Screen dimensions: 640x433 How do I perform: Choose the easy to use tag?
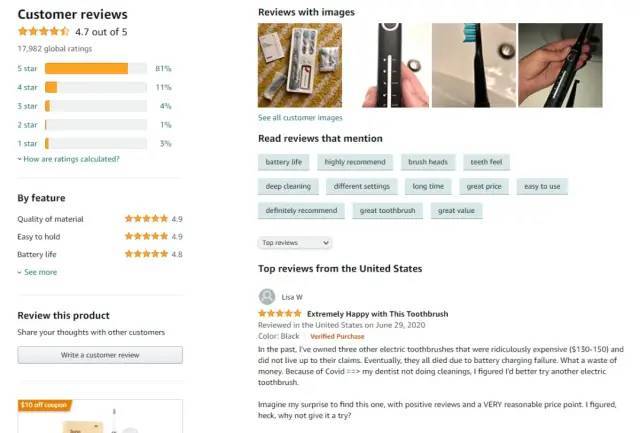542,187
